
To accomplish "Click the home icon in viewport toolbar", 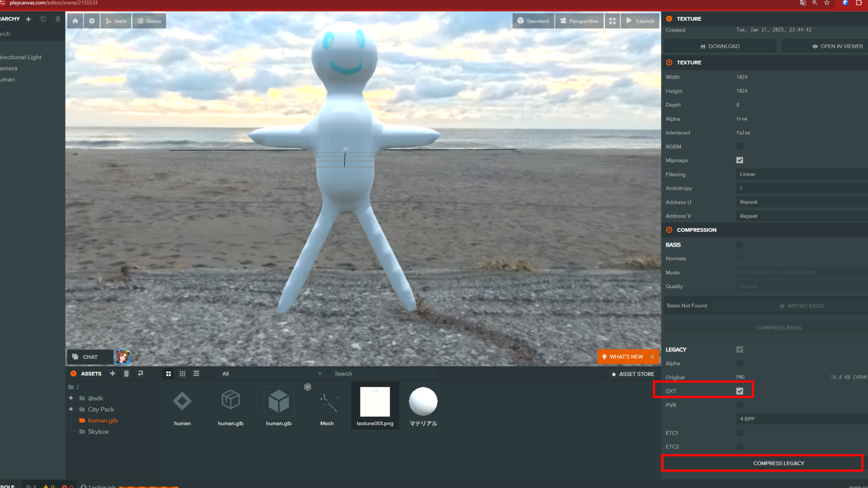I will tap(75, 21).
